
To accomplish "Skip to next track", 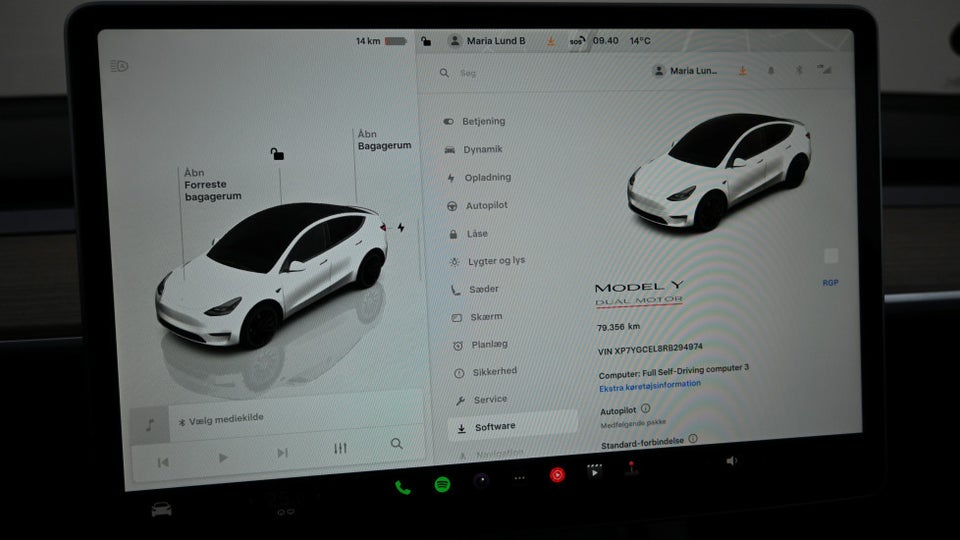I will tap(282, 453).
